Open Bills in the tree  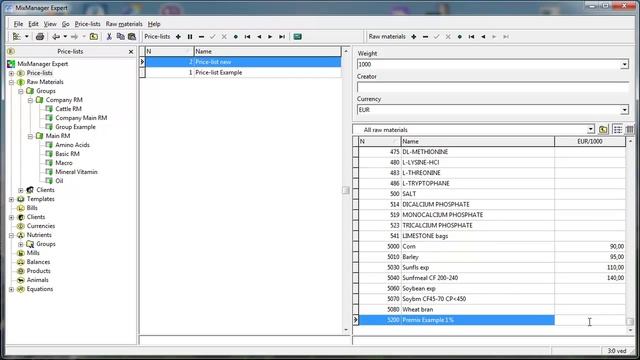click(x=32, y=208)
